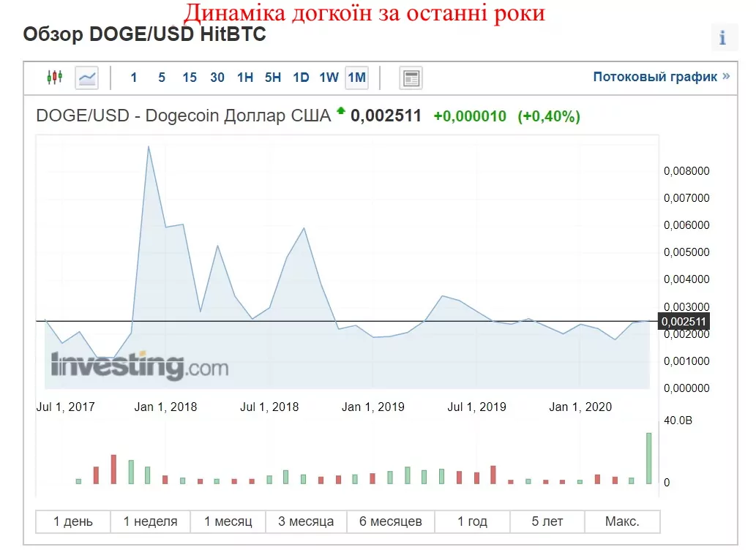Click the 'Jan 1, 2019' axis label

(373, 407)
